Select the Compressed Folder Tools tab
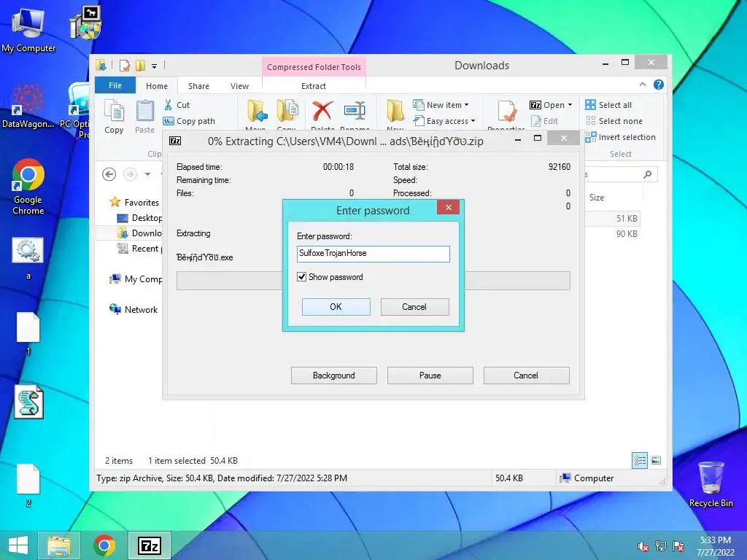The width and height of the screenshot is (747, 560). click(x=314, y=66)
